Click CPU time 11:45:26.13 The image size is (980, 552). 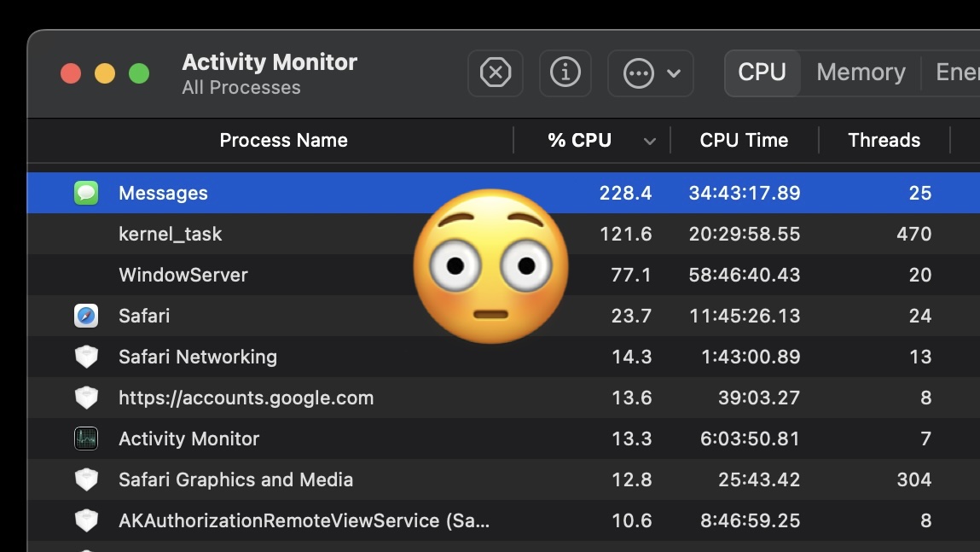tap(745, 316)
